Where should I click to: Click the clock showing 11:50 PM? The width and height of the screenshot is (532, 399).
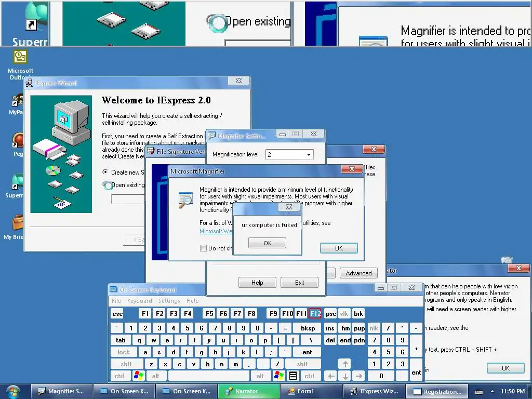512,391
